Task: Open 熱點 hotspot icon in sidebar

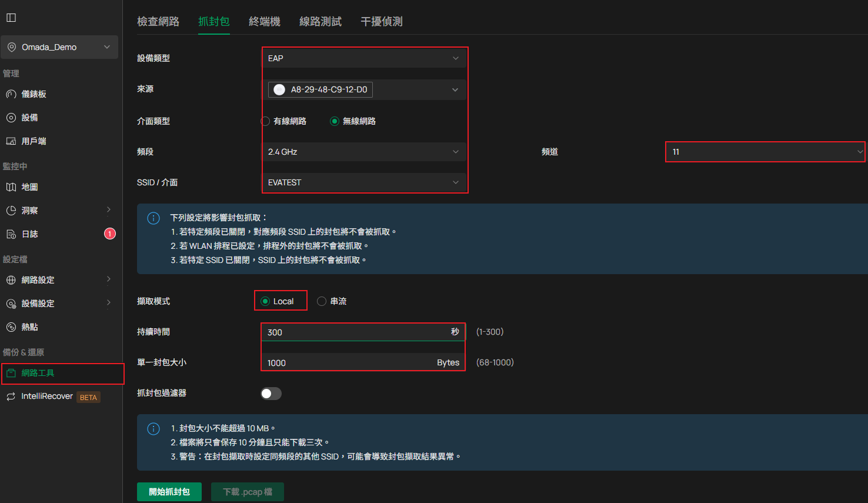Action: point(11,327)
